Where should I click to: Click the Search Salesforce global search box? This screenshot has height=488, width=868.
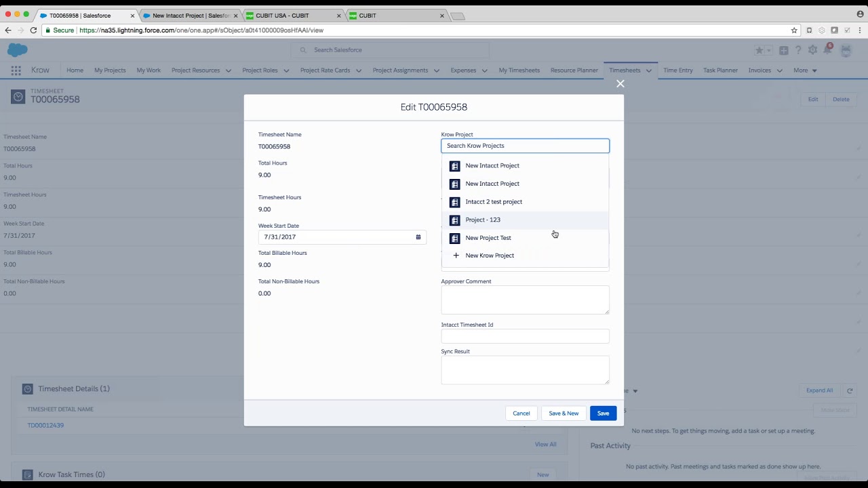coord(391,50)
